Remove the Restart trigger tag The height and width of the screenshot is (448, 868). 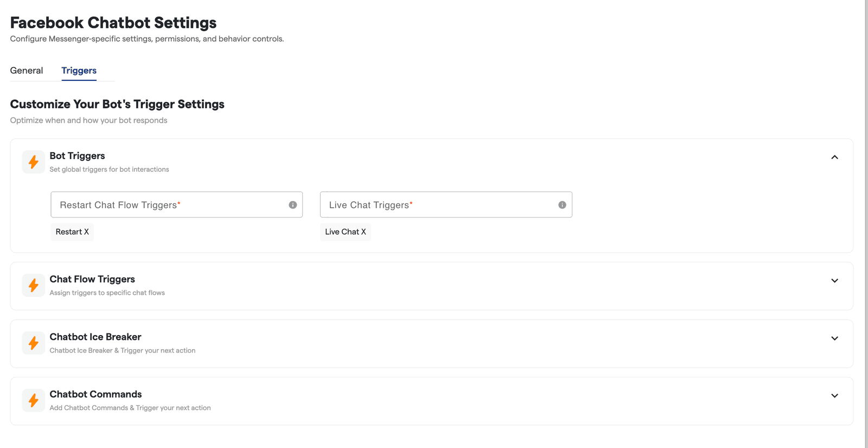point(86,232)
